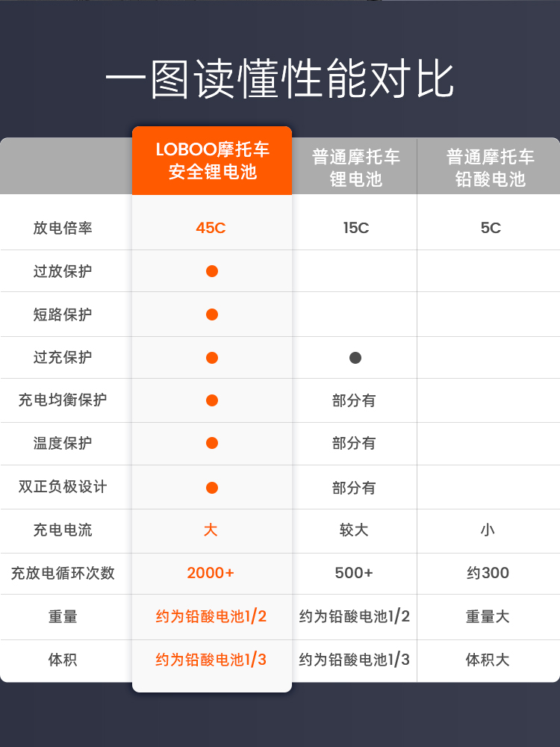This screenshot has width=560, height=747.
Task: Select the orange dot beside 双正负极设计
Action: click(212, 488)
